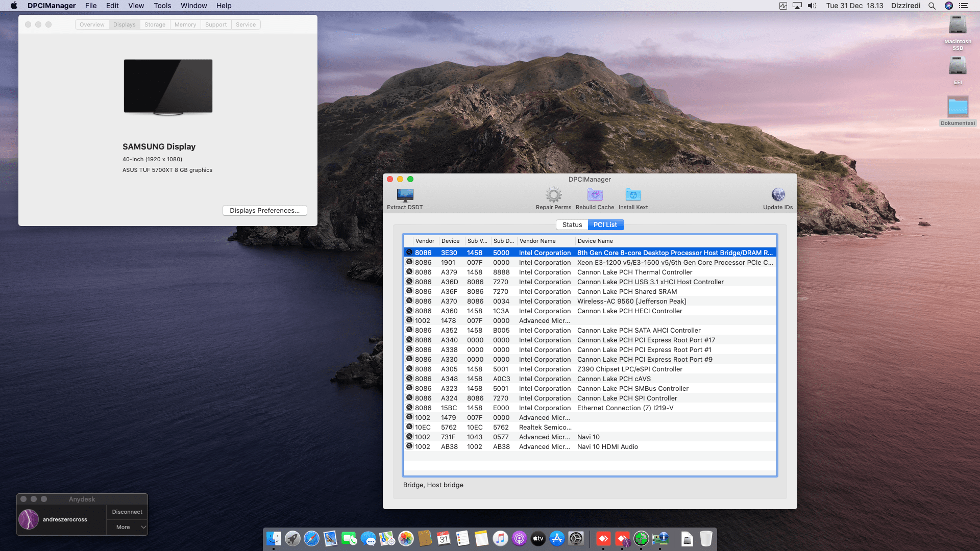This screenshot has width=980, height=551.
Task: Switch to the Status tab
Action: 572,225
